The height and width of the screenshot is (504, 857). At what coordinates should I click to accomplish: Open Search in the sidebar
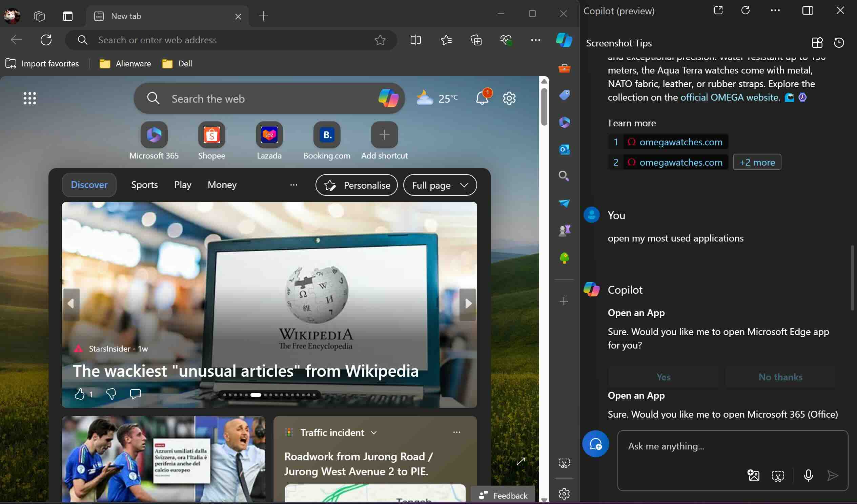[x=564, y=176]
